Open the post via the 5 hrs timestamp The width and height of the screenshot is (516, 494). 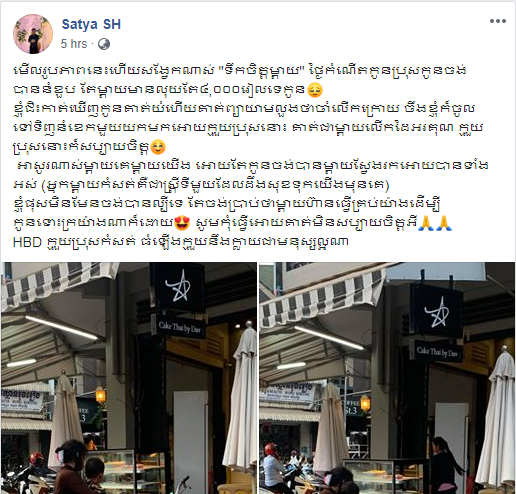tap(74, 44)
